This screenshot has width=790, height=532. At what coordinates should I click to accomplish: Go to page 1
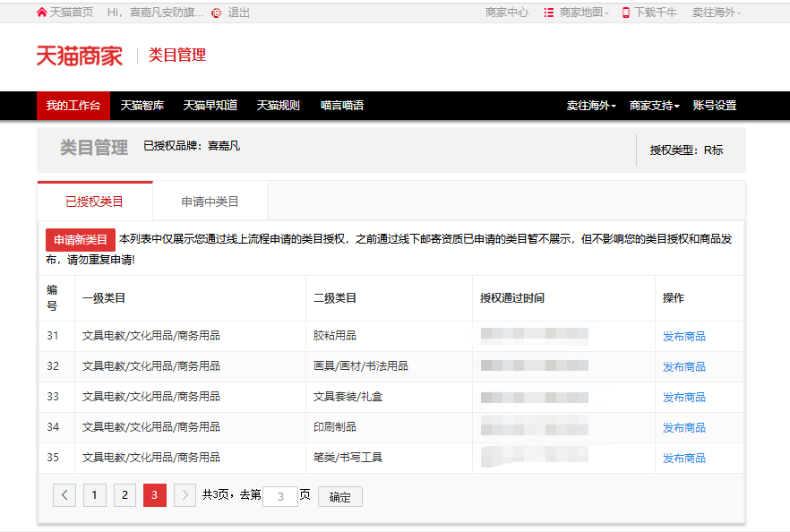[x=95, y=495]
